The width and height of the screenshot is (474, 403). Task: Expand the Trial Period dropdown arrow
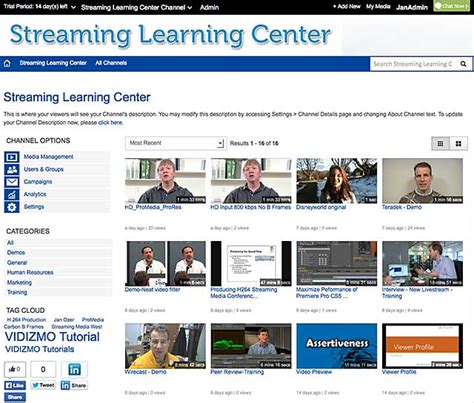[x=74, y=7]
